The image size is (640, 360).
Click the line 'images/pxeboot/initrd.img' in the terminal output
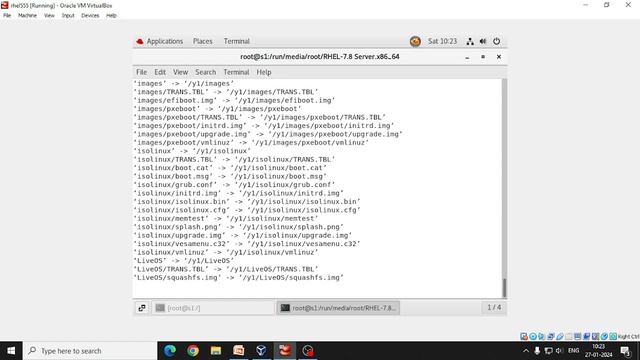tap(264, 126)
